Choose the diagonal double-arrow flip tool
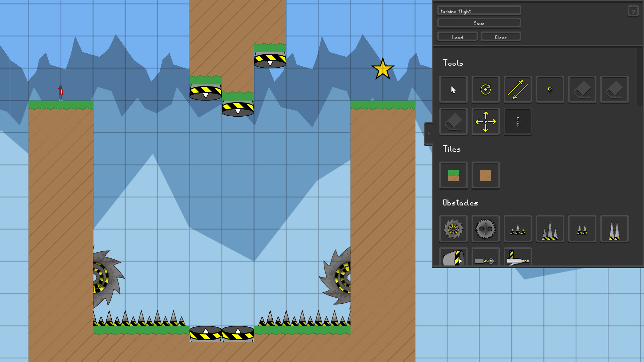The image size is (644, 362). coord(518,89)
